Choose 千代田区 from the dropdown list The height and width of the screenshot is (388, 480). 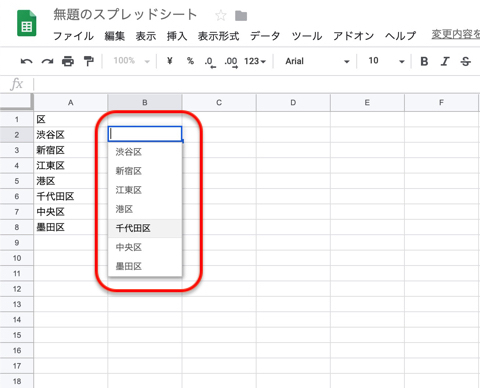pos(145,228)
